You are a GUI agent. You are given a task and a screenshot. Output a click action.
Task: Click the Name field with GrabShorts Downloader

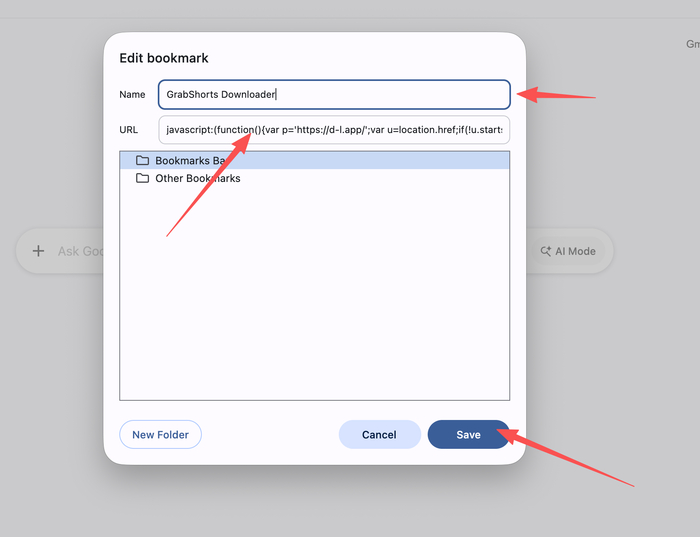(x=334, y=94)
